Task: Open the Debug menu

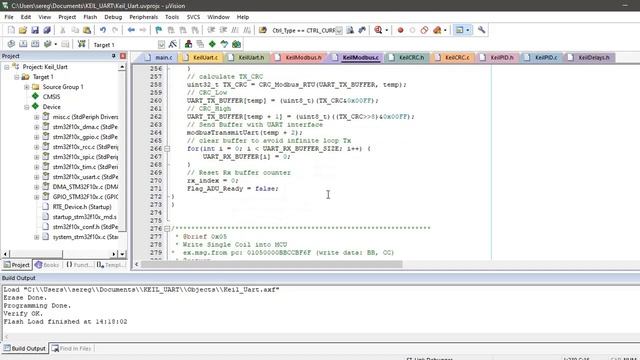Action: [113, 17]
